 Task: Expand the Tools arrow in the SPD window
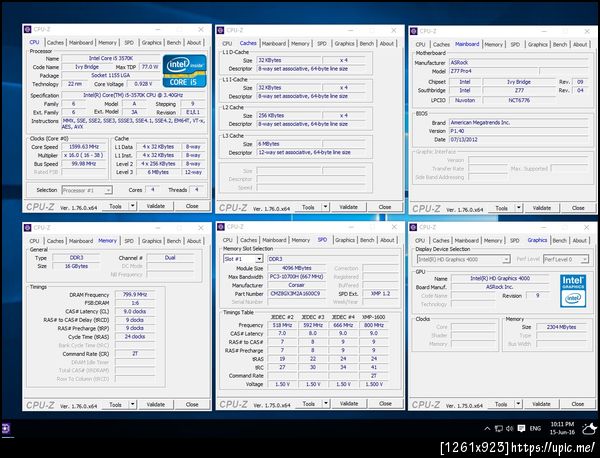(x=326, y=403)
